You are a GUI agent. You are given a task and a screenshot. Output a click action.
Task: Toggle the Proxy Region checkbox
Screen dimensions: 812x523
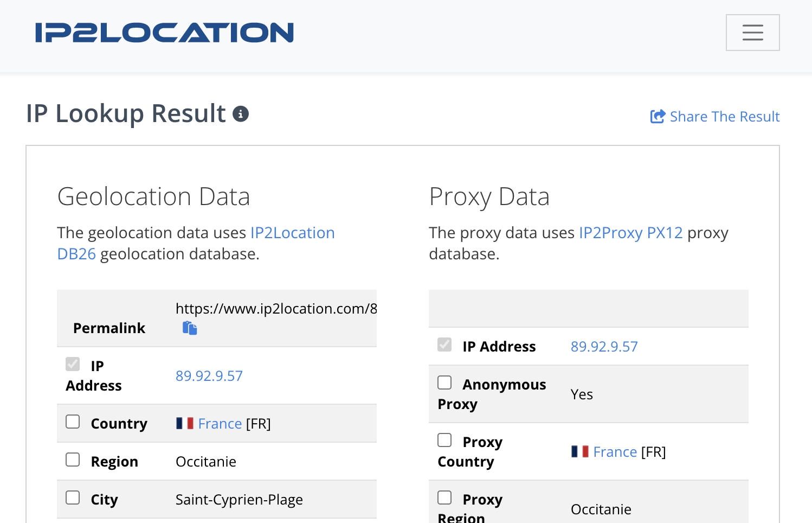point(444,498)
